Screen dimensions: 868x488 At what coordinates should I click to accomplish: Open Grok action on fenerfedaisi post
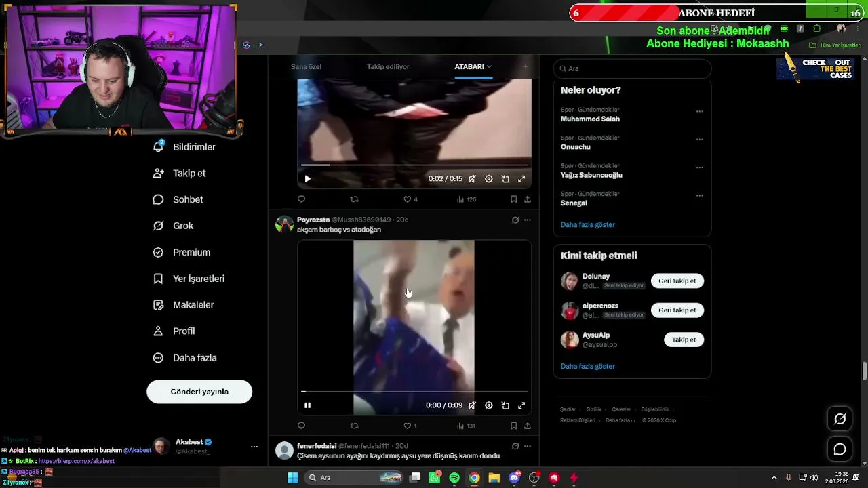point(515,446)
